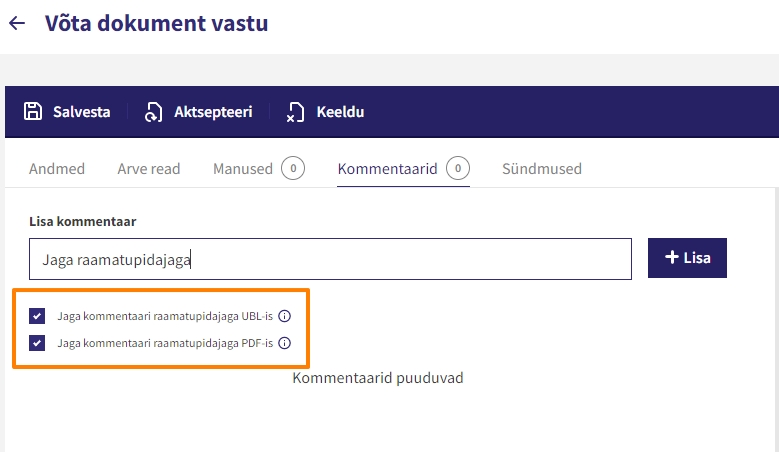779x452 pixels.
Task: Open the Arve read tab
Action: pyautogui.click(x=149, y=169)
